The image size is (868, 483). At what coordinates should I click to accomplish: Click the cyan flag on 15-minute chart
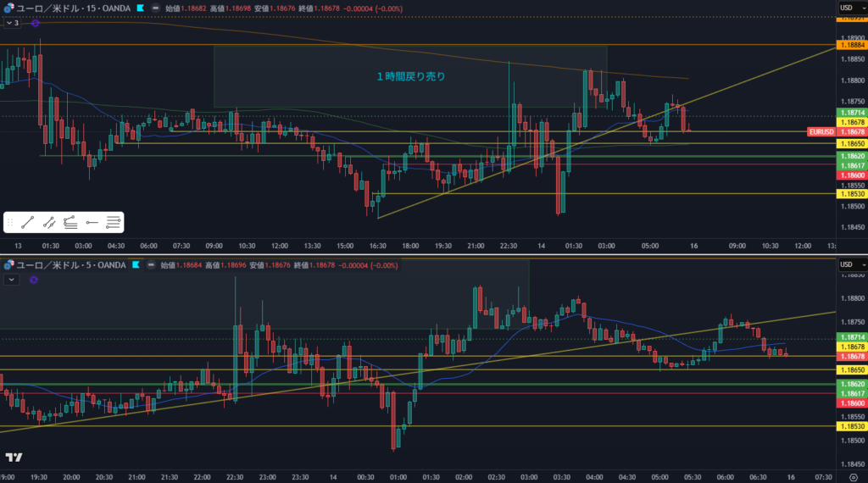[x=140, y=8]
